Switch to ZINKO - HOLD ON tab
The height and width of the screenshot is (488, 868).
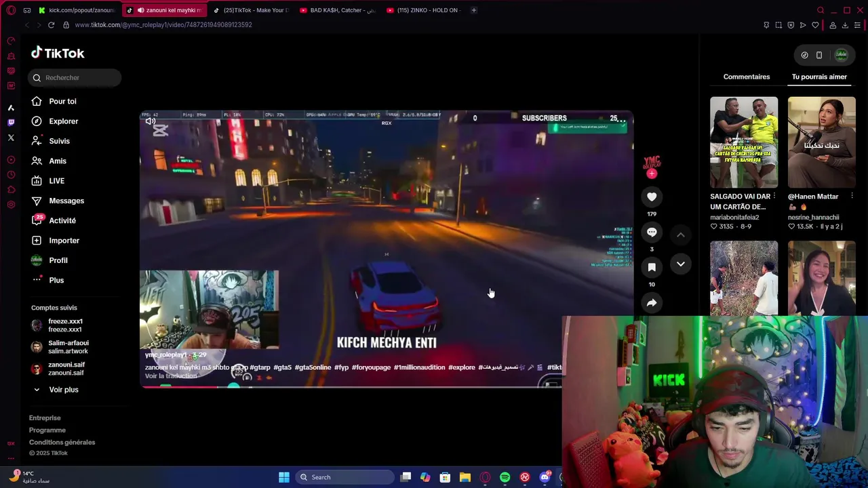pyautogui.click(x=424, y=10)
